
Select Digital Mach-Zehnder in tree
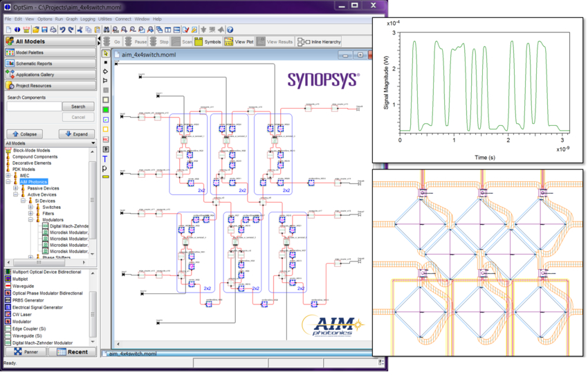tap(65, 226)
